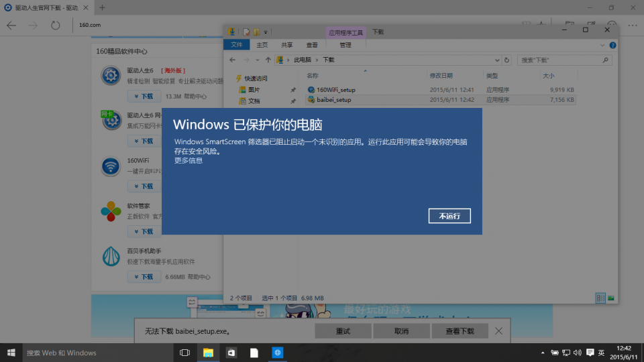Click the 百贝手机助手 shell icon
This screenshot has height=362, width=644.
(x=111, y=257)
